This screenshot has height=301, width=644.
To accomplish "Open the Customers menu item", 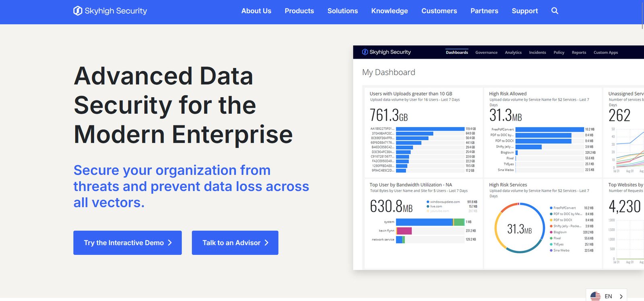I will pyautogui.click(x=439, y=11).
